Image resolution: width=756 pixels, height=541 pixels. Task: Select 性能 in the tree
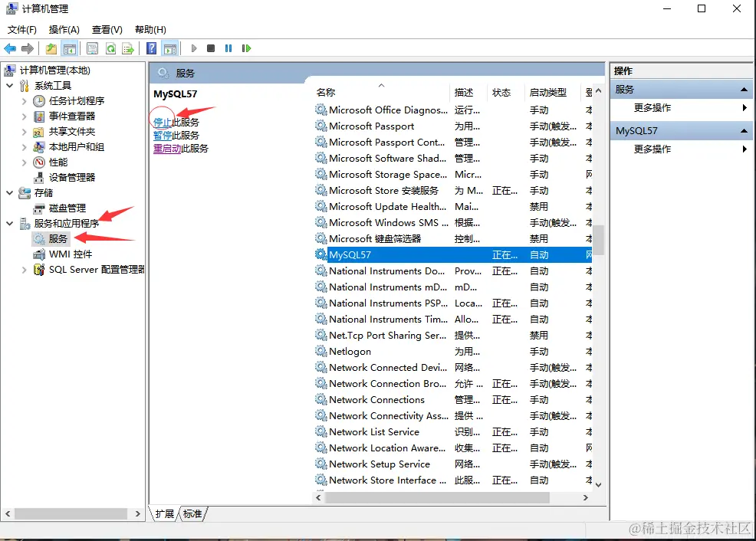coord(58,162)
